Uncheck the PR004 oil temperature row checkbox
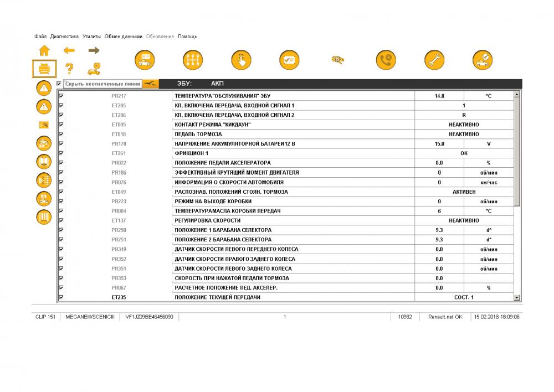The image size is (554, 392). (61, 211)
